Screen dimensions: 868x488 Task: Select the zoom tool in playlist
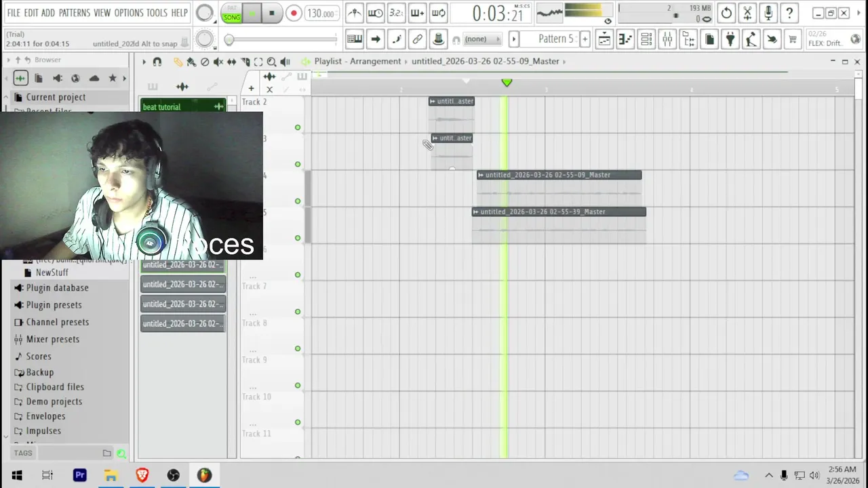[x=271, y=62]
